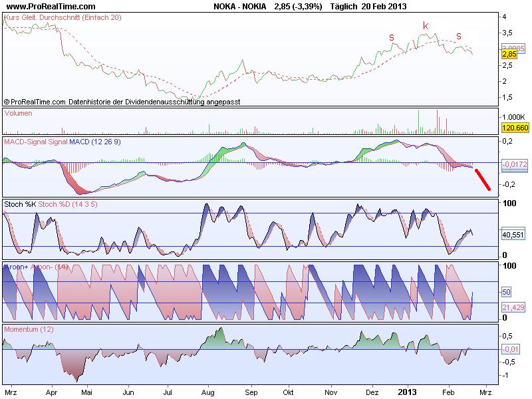The width and height of the screenshot is (532, 399).
Task: Click the www.ProRealTime.com header text
Action: point(51,6)
